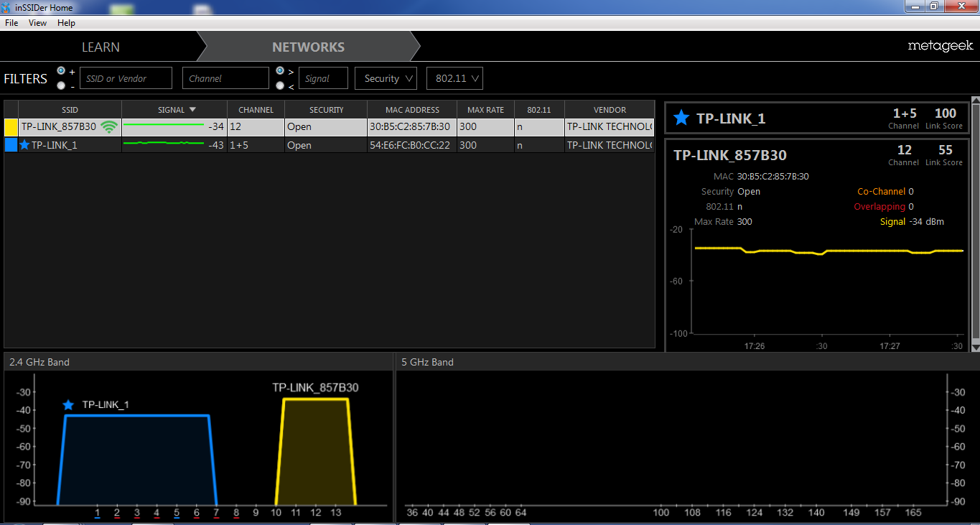Image resolution: width=980 pixels, height=525 pixels.
Task: Select the greater-than (>) signal radio button
Action: [280, 71]
